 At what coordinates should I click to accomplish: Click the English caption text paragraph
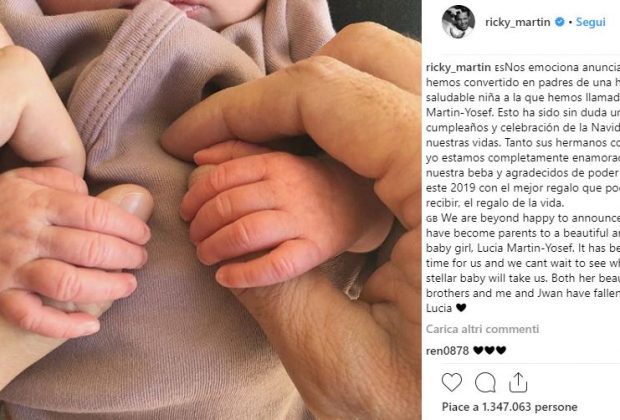pos(523,263)
